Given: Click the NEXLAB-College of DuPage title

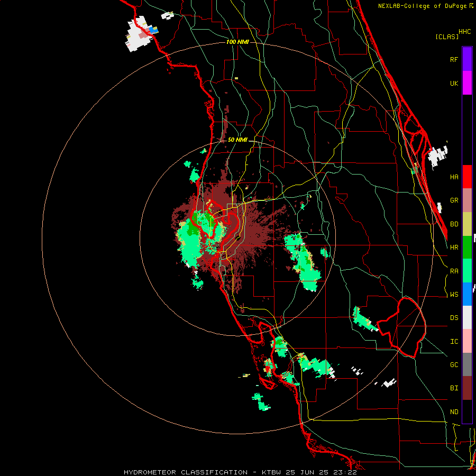Looking at the screenshot, I should click(425, 6).
